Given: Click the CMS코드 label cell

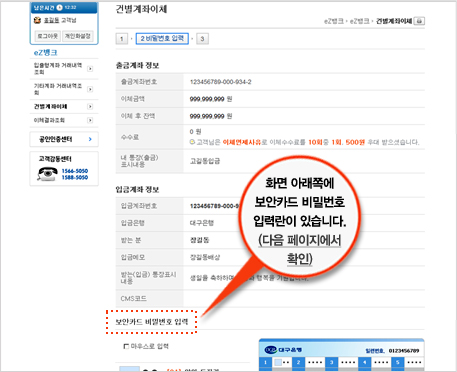Looking at the screenshot, I should point(149,299).
